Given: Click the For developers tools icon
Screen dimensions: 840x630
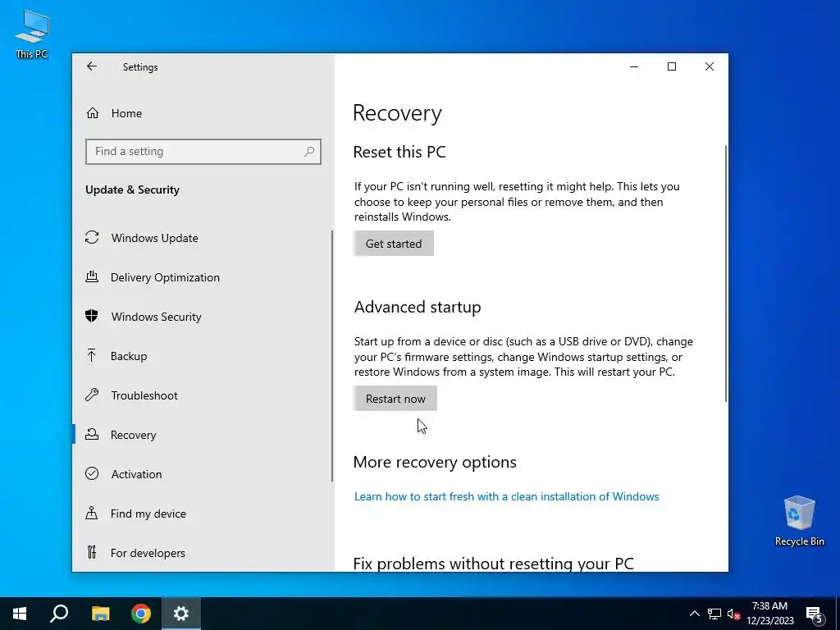Looking at the screenshot, I should tap(92, 552).
